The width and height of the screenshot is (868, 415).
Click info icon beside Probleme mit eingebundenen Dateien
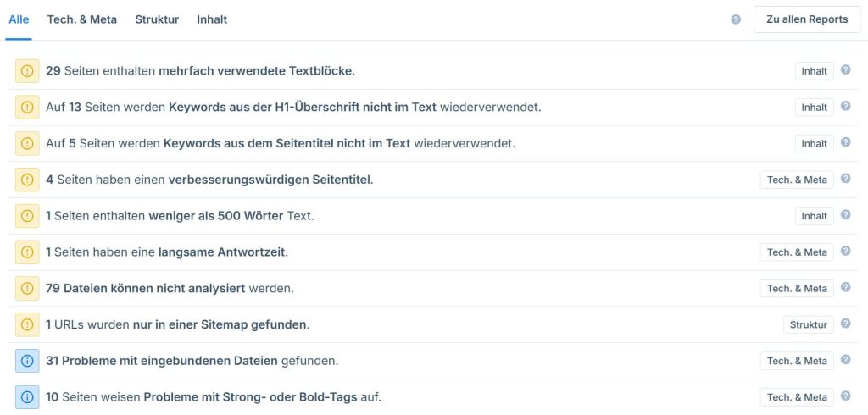[27, 361]
